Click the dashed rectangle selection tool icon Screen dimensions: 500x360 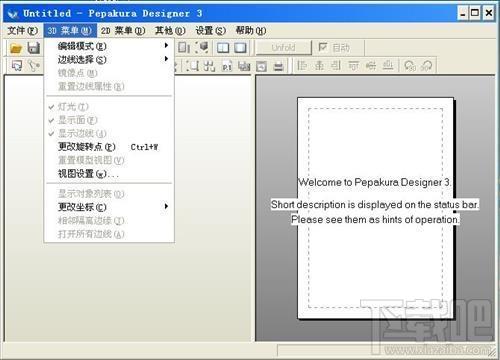192,66
